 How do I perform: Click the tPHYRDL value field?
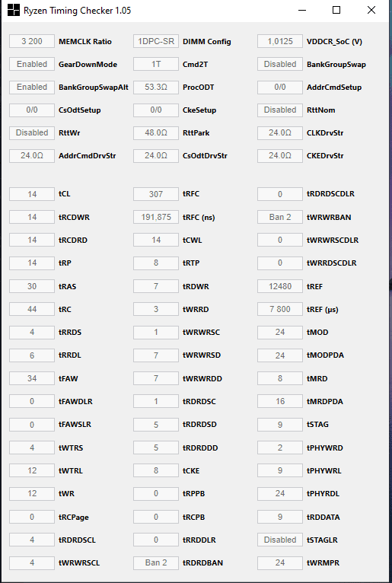(280, 493)
